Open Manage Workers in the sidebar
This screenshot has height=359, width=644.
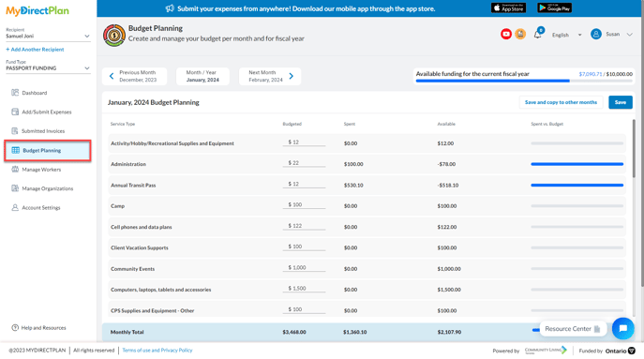pos(41,170)
